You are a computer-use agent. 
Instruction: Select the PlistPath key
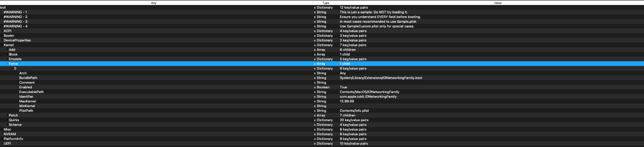[x=26, y=111]
